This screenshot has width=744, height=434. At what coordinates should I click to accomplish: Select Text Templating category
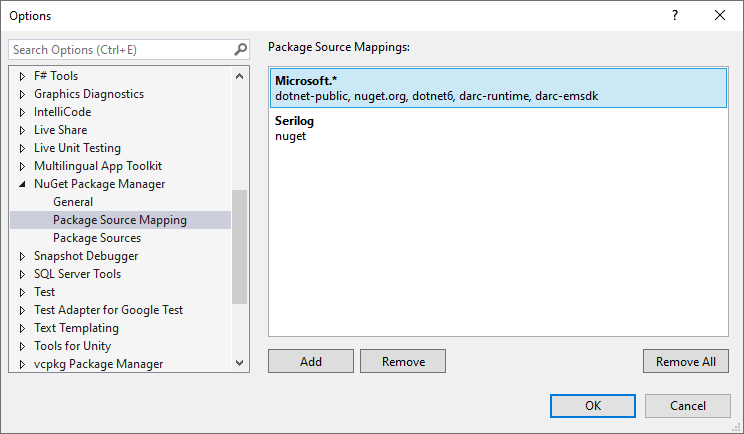pyautogui.click(x=76, y=328)
